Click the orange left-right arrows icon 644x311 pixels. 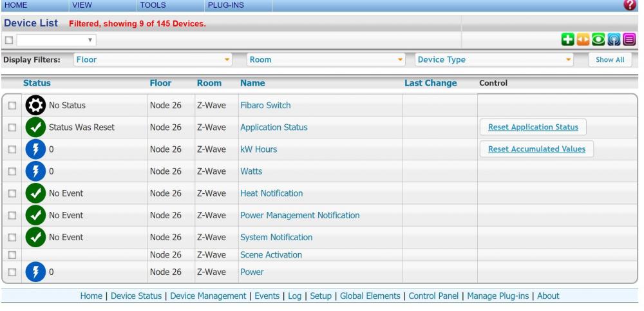click(580, 40)
